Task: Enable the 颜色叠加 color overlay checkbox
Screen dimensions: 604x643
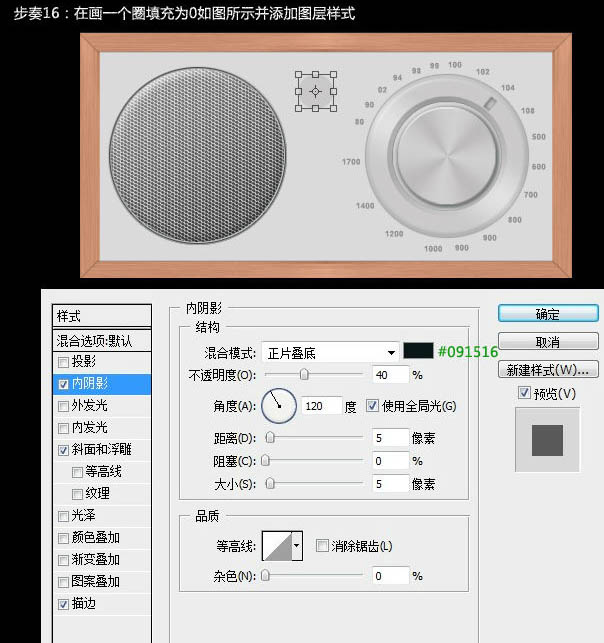Action: 63,538
